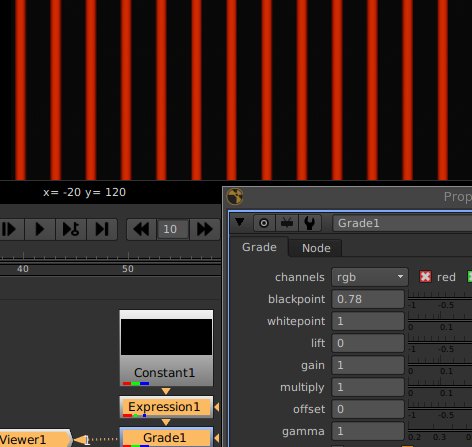Image resolution: width=472 pixels, height=447 pixels.
Task: Step to next keyframe button
Action: tap(71, 229)
